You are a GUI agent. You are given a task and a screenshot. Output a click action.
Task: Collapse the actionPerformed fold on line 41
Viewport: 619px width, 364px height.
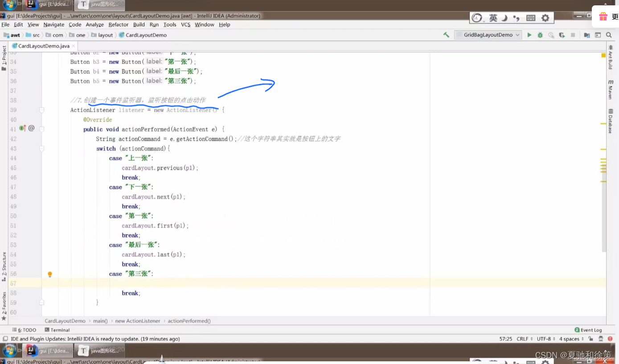41,129
